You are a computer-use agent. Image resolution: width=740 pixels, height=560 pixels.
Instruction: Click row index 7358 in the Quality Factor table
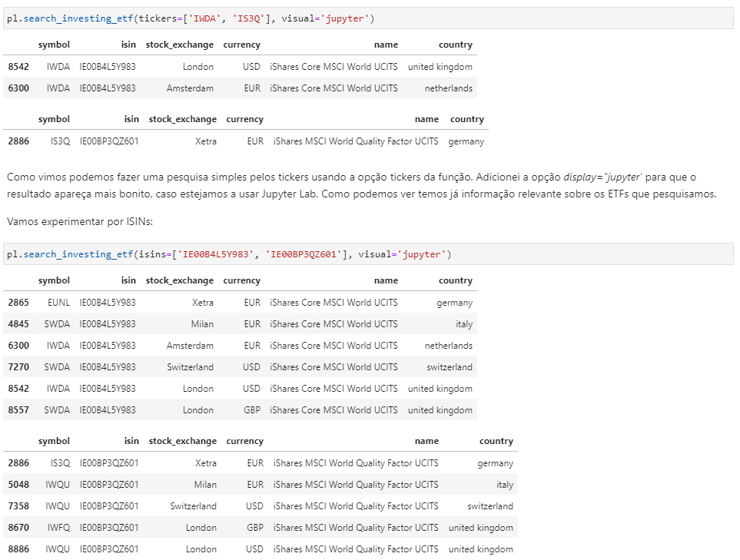click(18, 506)
